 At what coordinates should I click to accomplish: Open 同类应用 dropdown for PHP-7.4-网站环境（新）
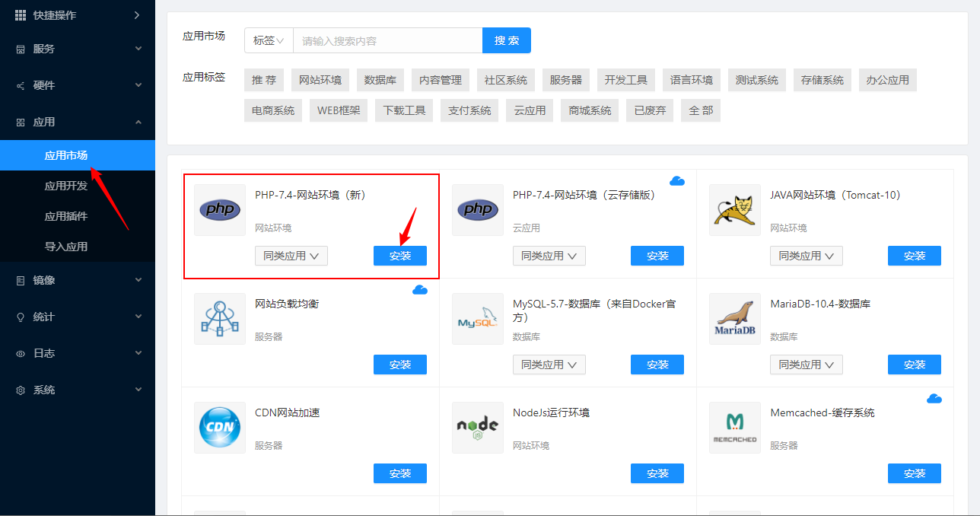(291, 256)
